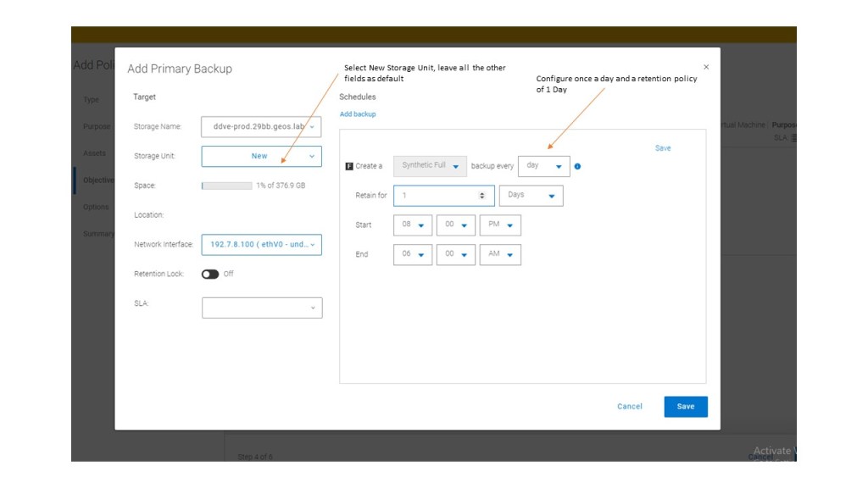Open the End hour 06 dropdown
The height and width of the screenshot is (488, 868).
coord(413,255)
